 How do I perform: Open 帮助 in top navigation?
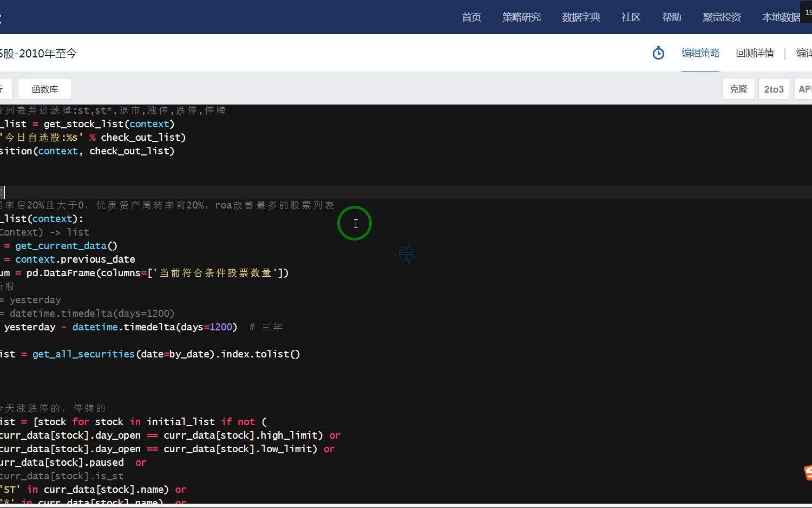pos(671,17)
